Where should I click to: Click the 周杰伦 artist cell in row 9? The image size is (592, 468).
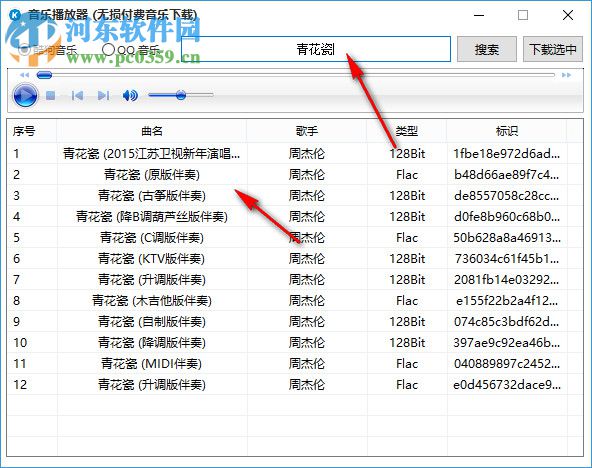(307, 322)
